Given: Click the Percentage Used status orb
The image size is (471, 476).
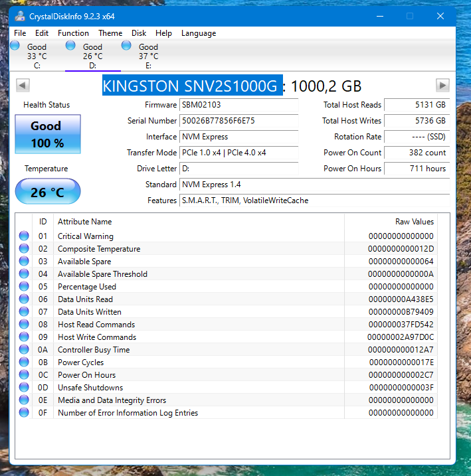Looking at the screenshot, I should (24, 286).
